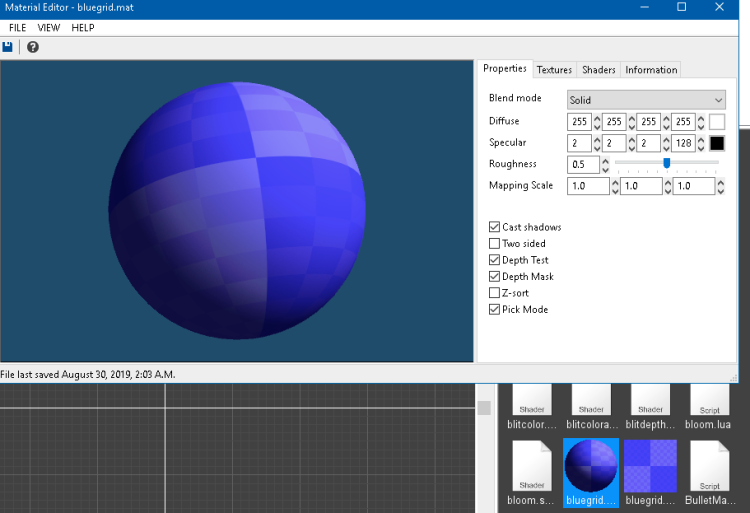The image size is (750, 513).
Task: Click the save floppy disk icon
Action: point(8,47)
